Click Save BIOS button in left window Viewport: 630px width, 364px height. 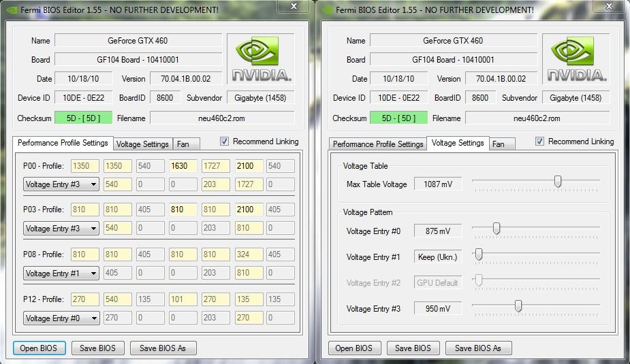tap(97, 348)
